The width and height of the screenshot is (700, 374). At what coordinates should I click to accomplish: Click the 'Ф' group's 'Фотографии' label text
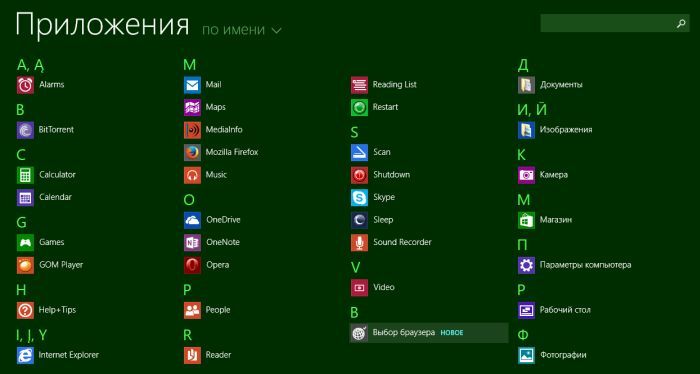[563, 355]
